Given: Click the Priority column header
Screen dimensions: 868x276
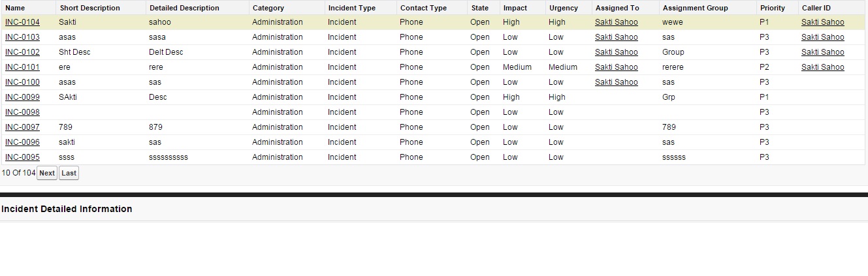Looking at the screenshot, I should point(773,8).
